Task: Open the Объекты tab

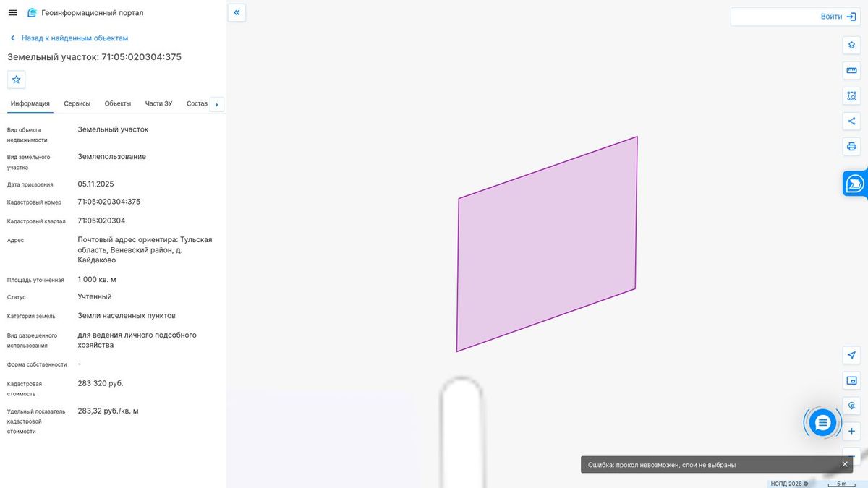Action: click(x=118, y=103)
